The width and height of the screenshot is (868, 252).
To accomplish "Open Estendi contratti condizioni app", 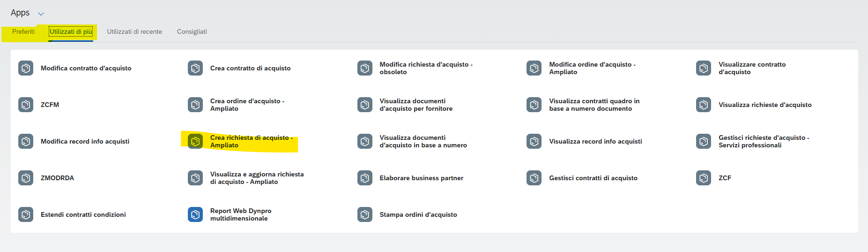I will coord(83,214).
